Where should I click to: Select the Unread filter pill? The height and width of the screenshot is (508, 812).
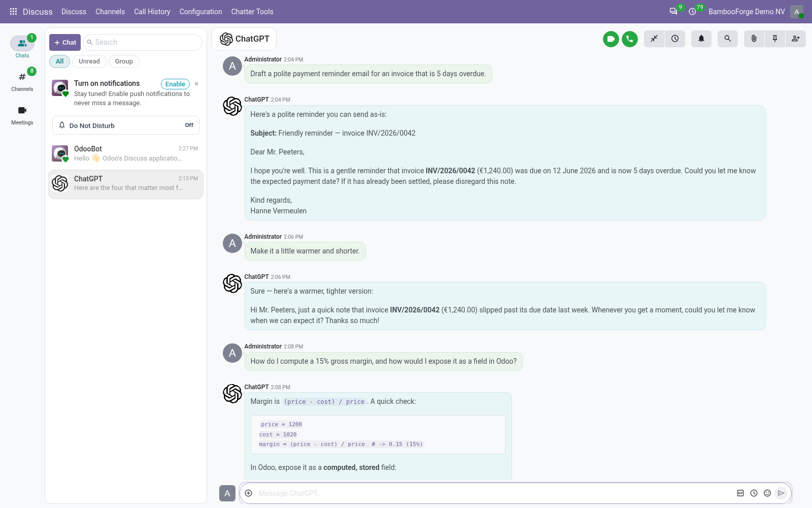coord(89,61)
